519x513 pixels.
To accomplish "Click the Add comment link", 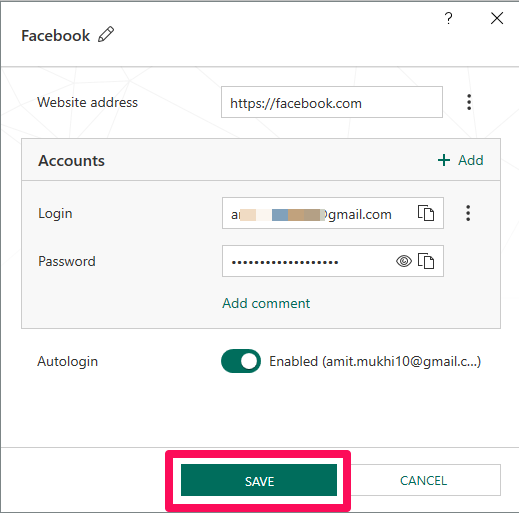I will click(x=266, y=303).
